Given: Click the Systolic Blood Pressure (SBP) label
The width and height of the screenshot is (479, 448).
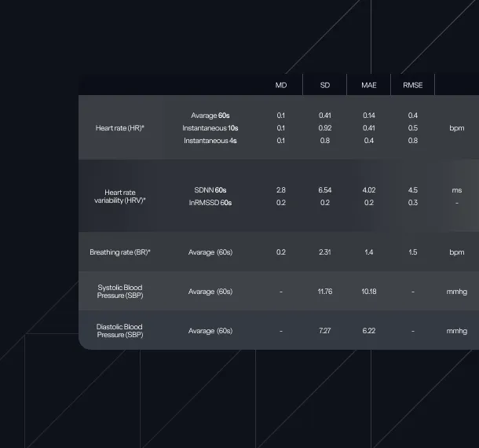Looking at the screenshot, I should (119, 292).
